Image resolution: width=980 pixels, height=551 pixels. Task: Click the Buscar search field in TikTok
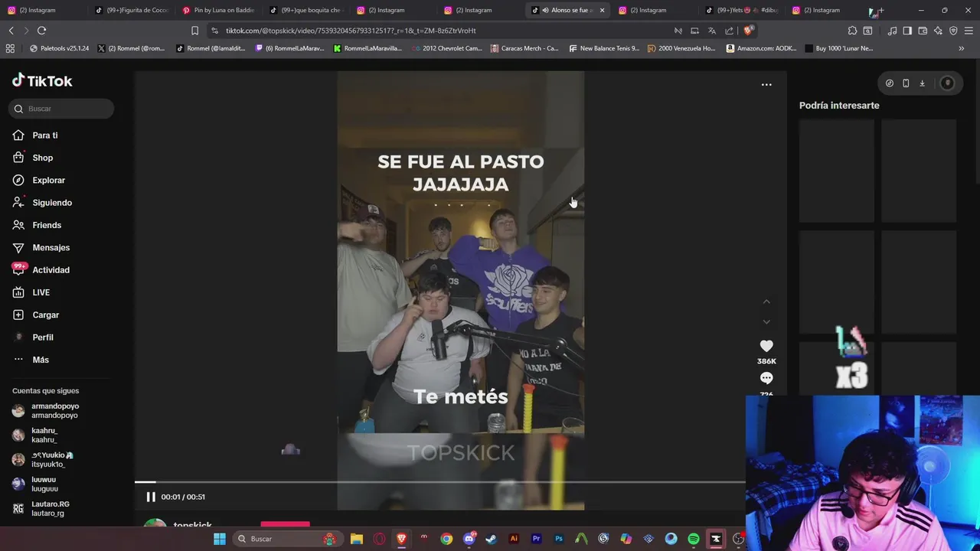(61, 109)
